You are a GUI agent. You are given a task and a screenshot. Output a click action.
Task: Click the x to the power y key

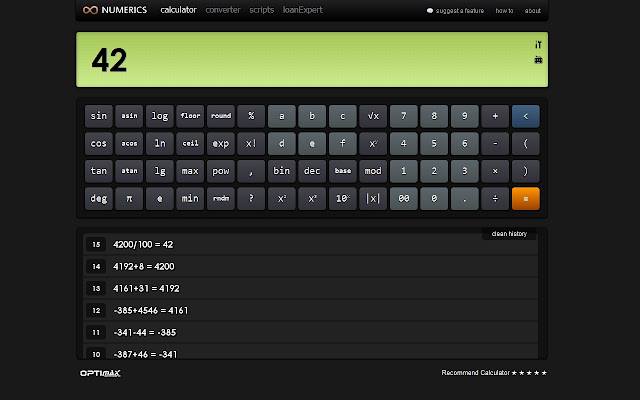click(373, 144)
